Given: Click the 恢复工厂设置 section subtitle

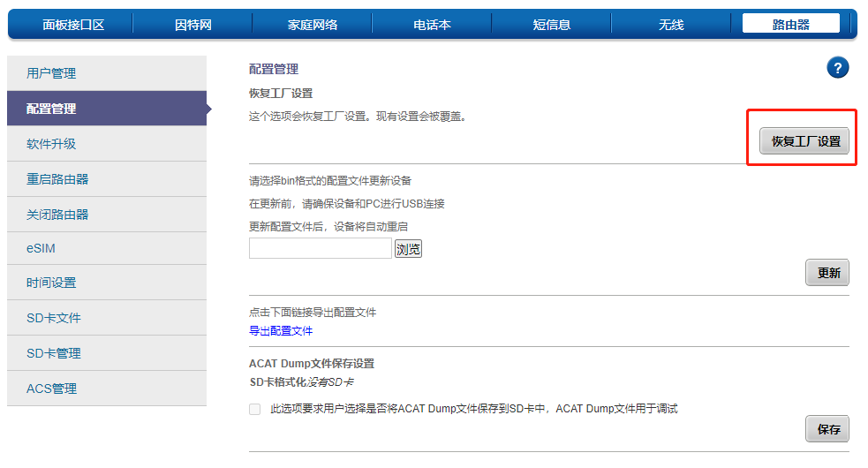Looking at the screenshot, I should (x=281, y=94).
